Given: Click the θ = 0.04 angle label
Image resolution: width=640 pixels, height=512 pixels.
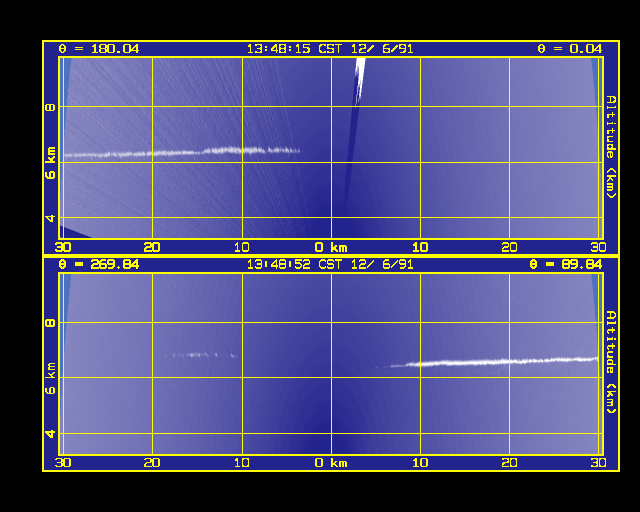Looking at the screenshot, I should (x=569, y=49).
